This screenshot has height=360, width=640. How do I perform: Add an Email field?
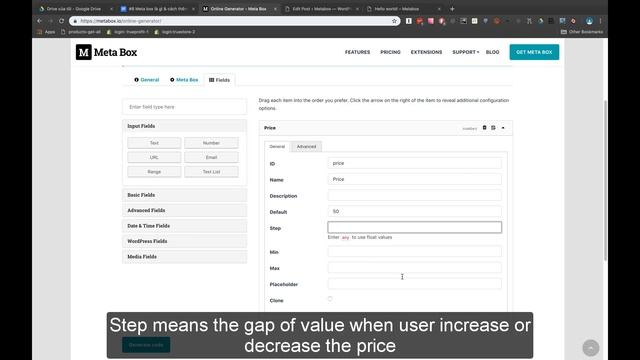pos(211,157)
